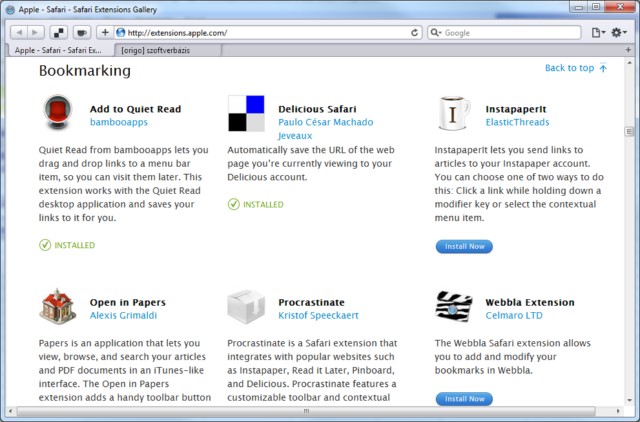The image size is (640, 422).
Task: Open the Celmaro LTD developer link
Action: [x=514, y=315]
